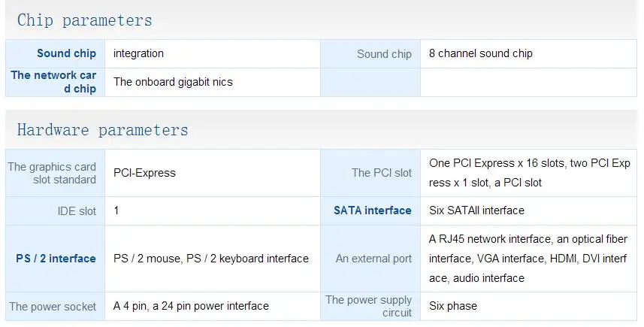Select the gray Sound chip label
The width and height of the screenshot is (644, 327).
coord(384,54)
